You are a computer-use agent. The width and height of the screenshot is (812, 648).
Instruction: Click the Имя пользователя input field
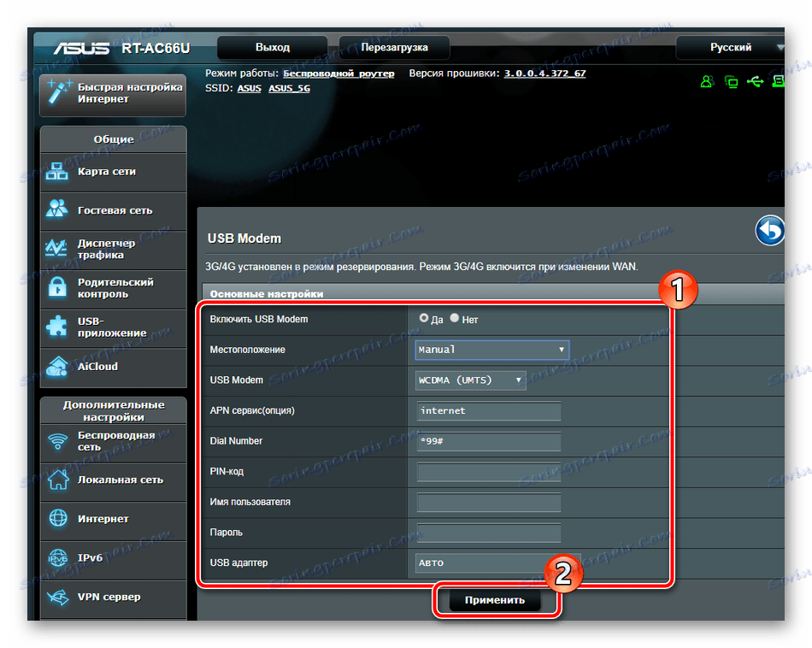point(489,503)
